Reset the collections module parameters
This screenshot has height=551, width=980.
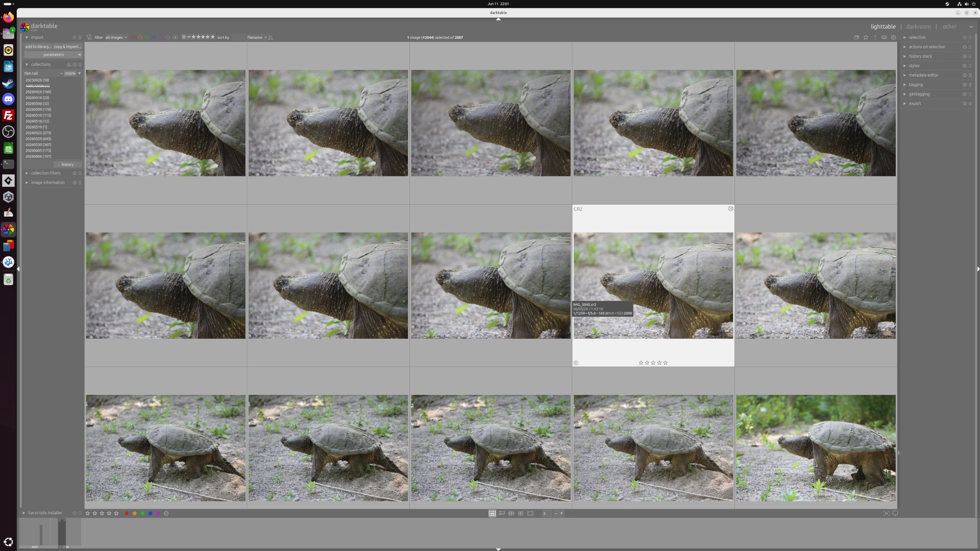coord(75,65)
